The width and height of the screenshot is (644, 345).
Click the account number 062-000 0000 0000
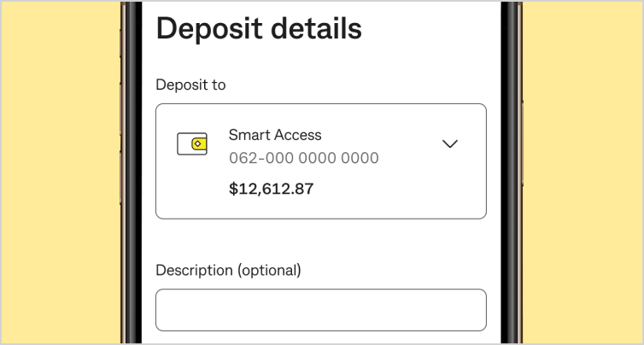coord(303,158)
